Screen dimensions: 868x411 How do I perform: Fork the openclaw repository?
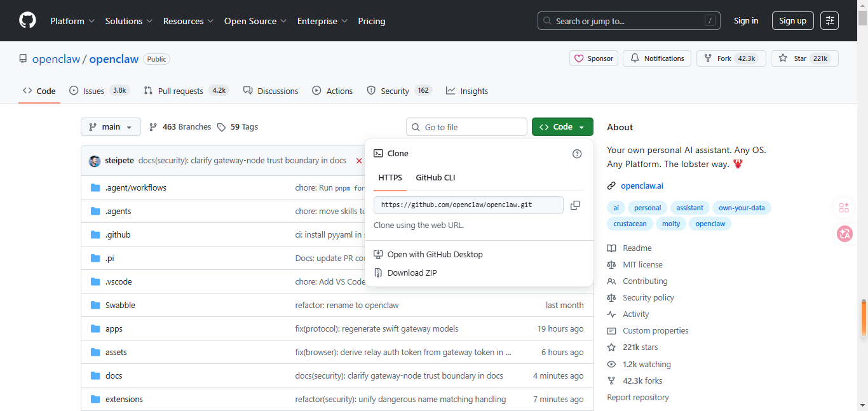(x=731, y=58)
